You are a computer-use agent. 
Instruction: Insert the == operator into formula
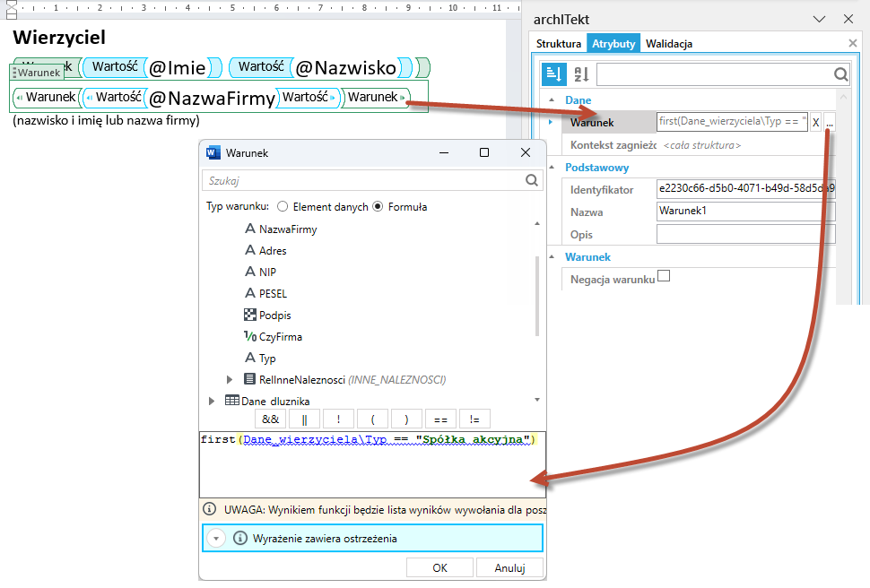point(440,419)
